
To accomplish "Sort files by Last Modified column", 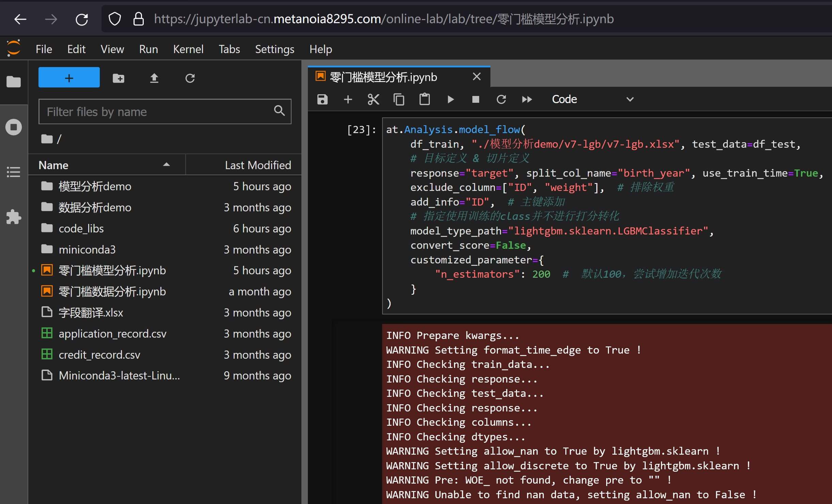I will click(257, 165).
